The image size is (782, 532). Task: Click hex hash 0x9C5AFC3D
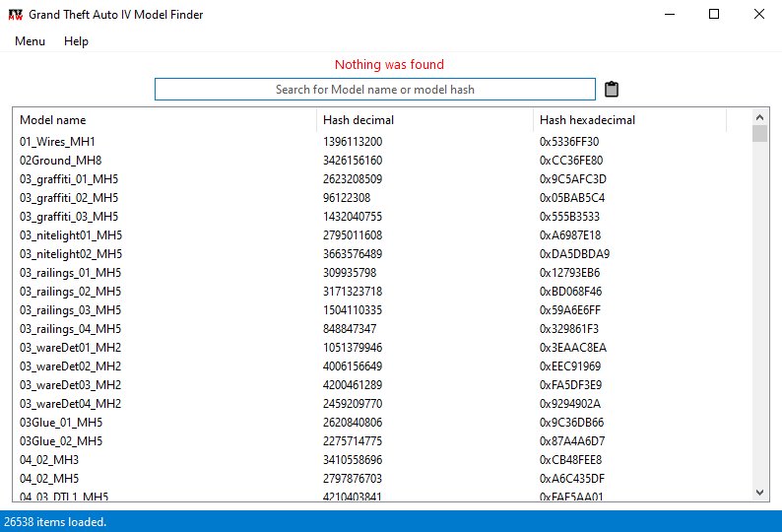tap(573, 179)
